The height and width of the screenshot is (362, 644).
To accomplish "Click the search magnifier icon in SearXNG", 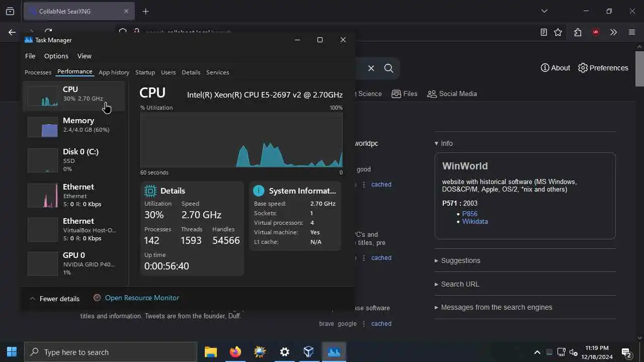I will pos(389,68).
